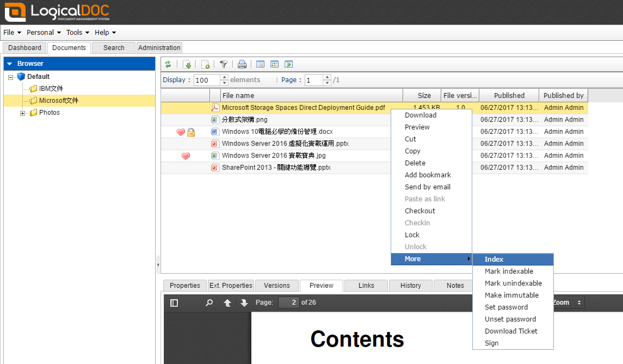The height and width of the screenshot is (364, 623).
Task: Choose Set password from the submenu
Action: click(x=513, y=307)
